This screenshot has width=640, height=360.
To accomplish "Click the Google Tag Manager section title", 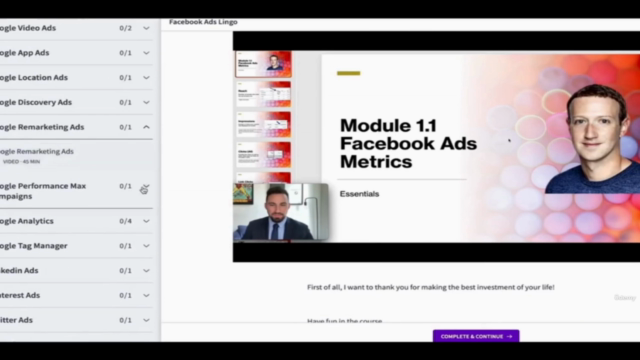I will 33,246.
